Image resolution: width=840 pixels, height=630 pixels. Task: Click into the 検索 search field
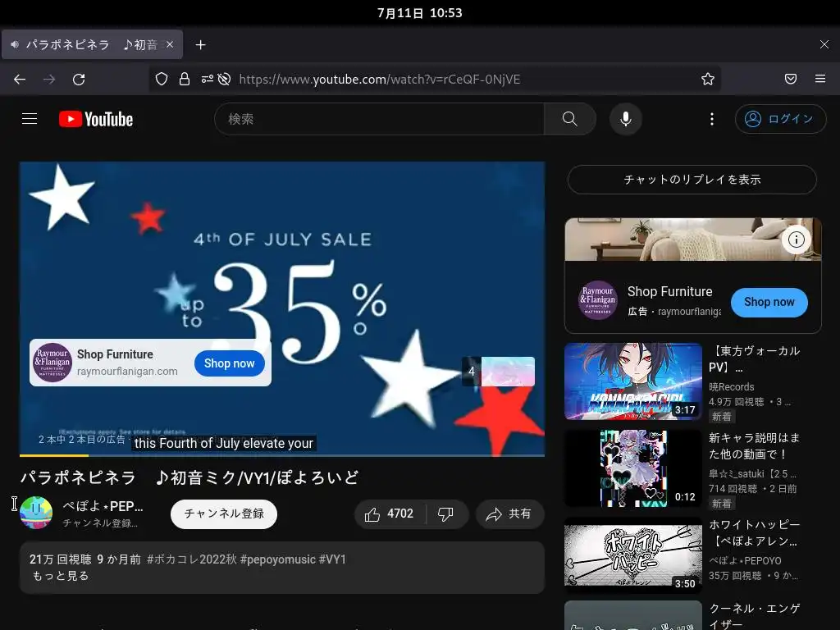[x=379, y=119]
